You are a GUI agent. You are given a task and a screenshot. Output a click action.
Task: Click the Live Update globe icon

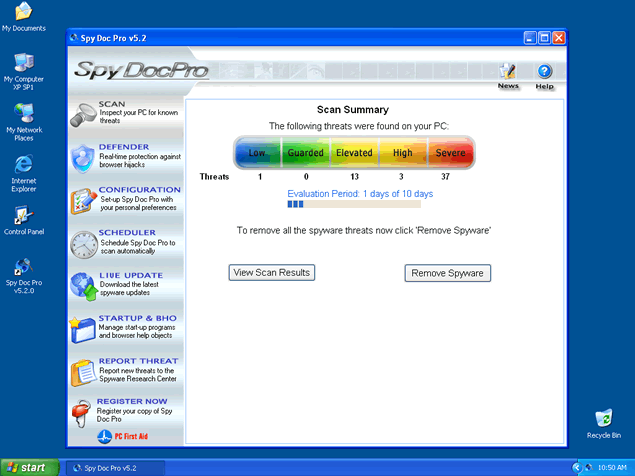pyautogui.click(x=83, y=286)
